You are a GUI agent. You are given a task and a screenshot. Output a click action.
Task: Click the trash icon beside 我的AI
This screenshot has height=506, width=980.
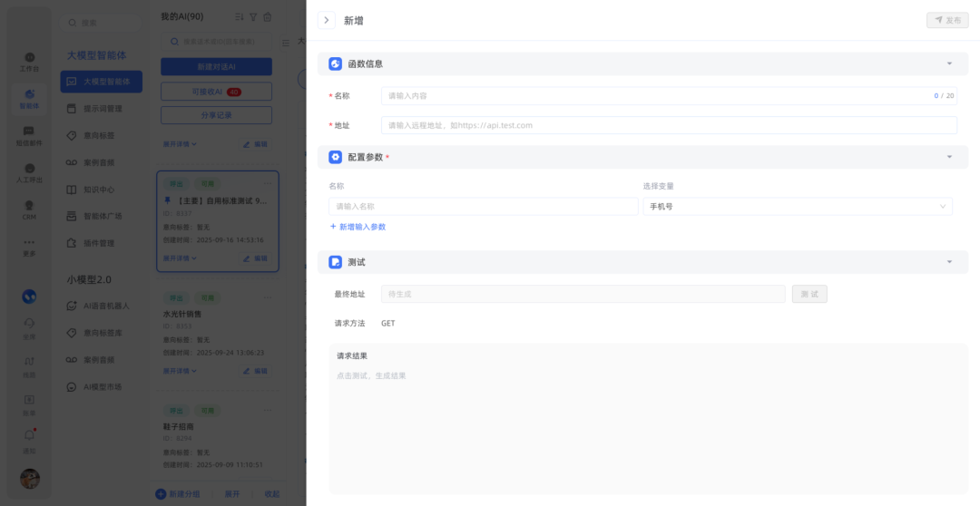[267, 16]
